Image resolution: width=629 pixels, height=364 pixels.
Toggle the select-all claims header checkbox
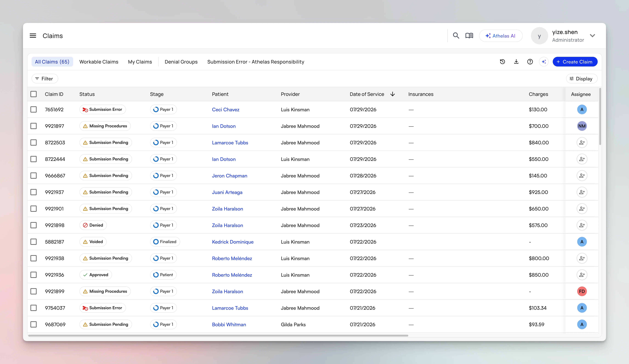(x=33, y=94)
